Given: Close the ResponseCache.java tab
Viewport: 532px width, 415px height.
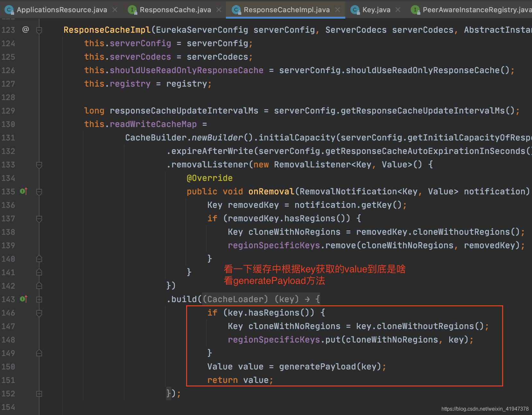Looking at the screenshot, I should [x=219, y=10].
